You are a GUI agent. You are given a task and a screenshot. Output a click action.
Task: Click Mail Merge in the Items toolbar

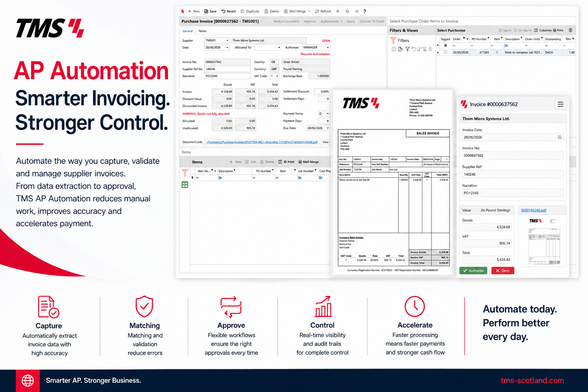[309, 162]
